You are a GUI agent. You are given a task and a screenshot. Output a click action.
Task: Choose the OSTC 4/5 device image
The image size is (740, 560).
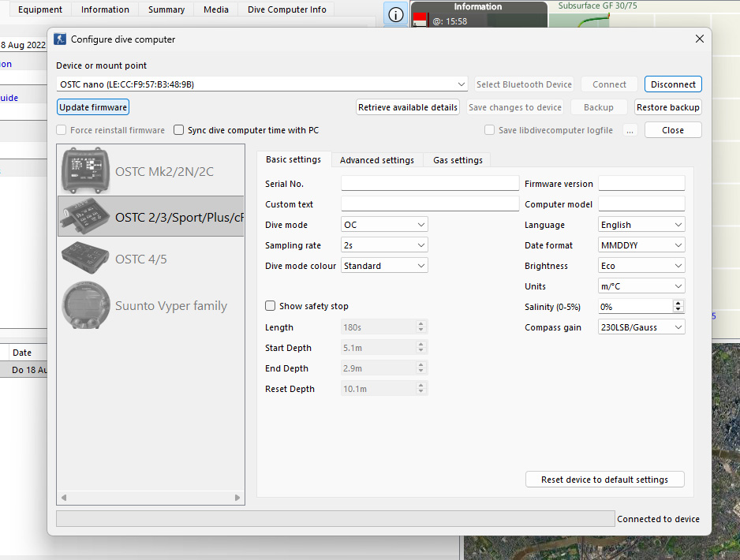coord(85,258)
